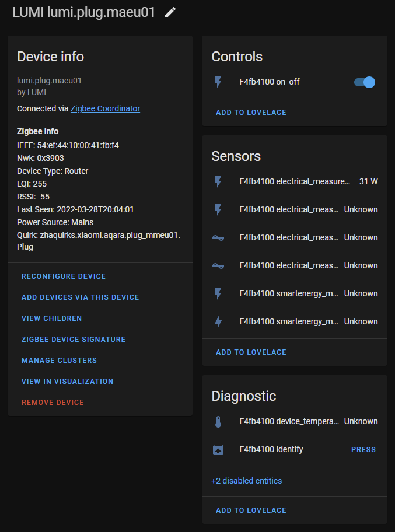Select Add Devices Via This Device
This screenshot has height=532, width=395.
click(x=80, y=297)
